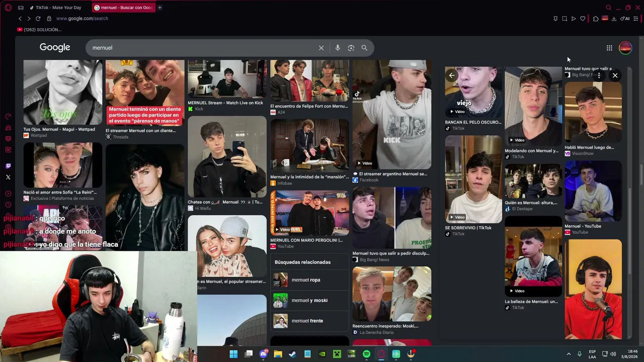Open Steam from the taskbar

pos(292,354)
